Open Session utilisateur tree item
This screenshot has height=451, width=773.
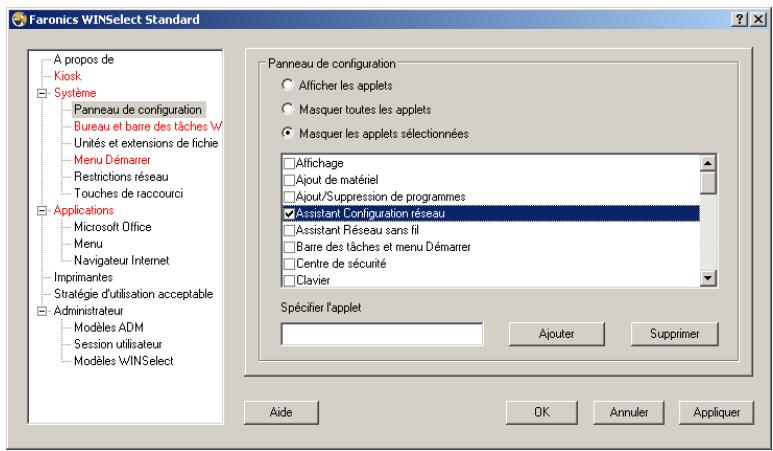pos(118,344)
